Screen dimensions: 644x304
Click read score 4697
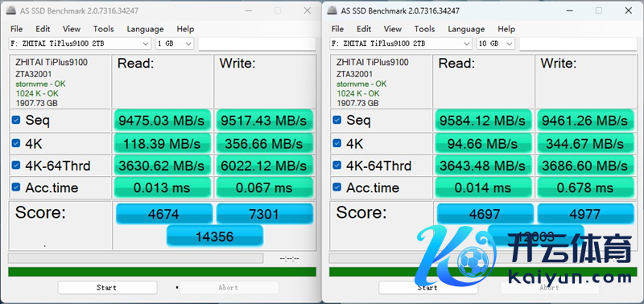pos(485,214)
